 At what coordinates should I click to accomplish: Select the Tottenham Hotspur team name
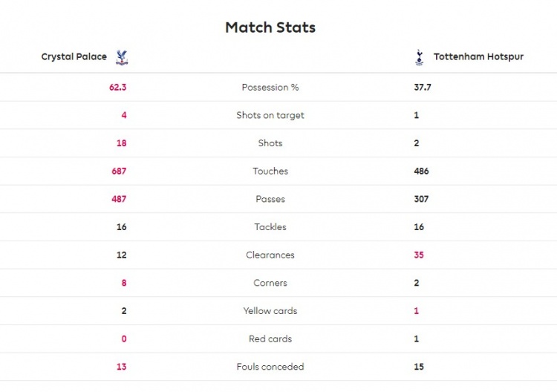point(478,56)
